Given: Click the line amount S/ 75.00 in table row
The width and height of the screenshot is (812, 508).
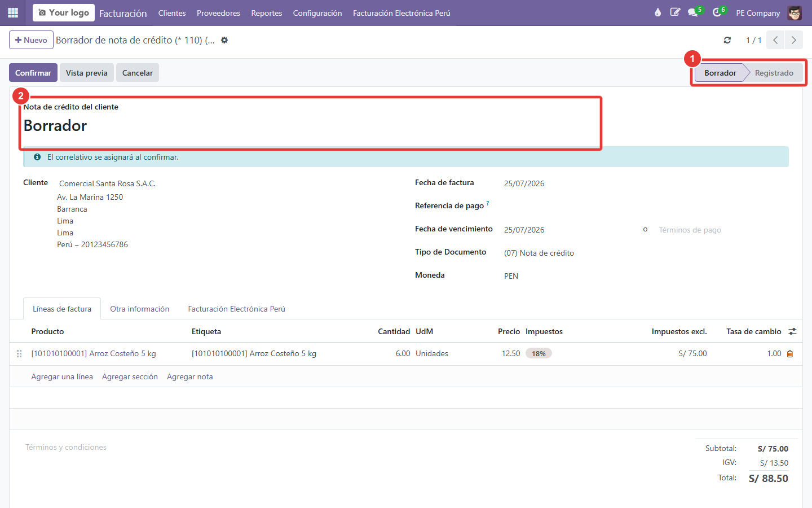Looking at the screenshot, I should [x=692, y=353].
